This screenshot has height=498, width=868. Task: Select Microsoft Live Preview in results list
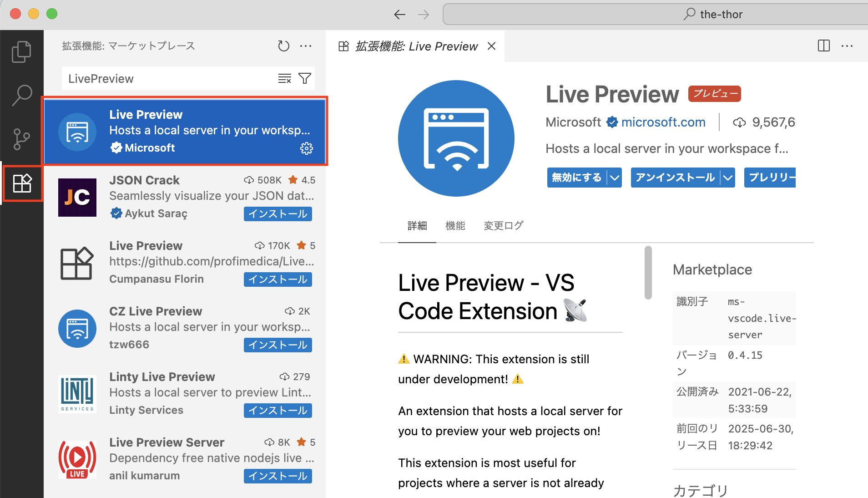pyautogui.click(x=185, y=131)
